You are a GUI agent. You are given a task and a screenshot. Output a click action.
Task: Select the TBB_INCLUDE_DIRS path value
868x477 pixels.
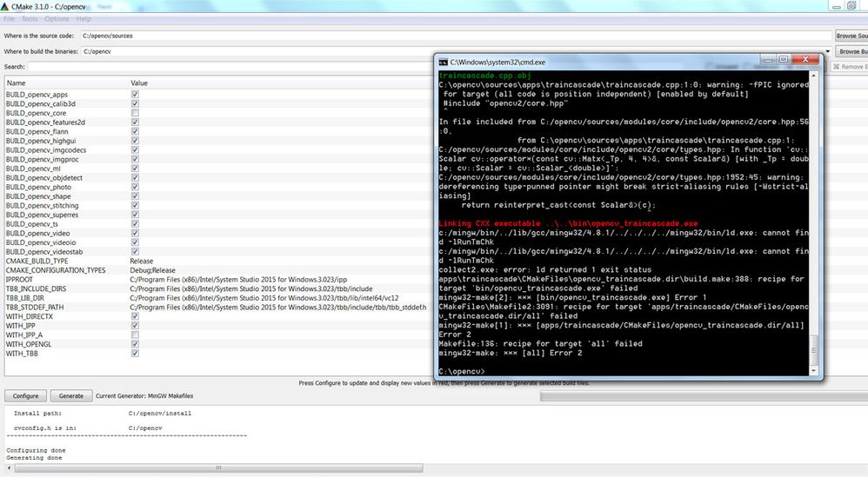tap(251, 289)
